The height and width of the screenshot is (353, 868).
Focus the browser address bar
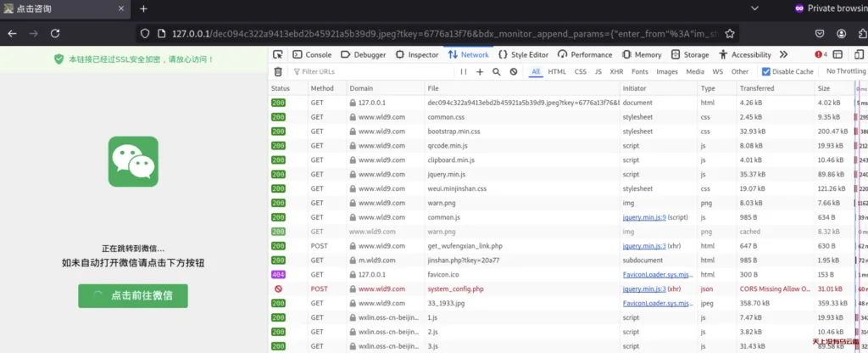point(437,34)
